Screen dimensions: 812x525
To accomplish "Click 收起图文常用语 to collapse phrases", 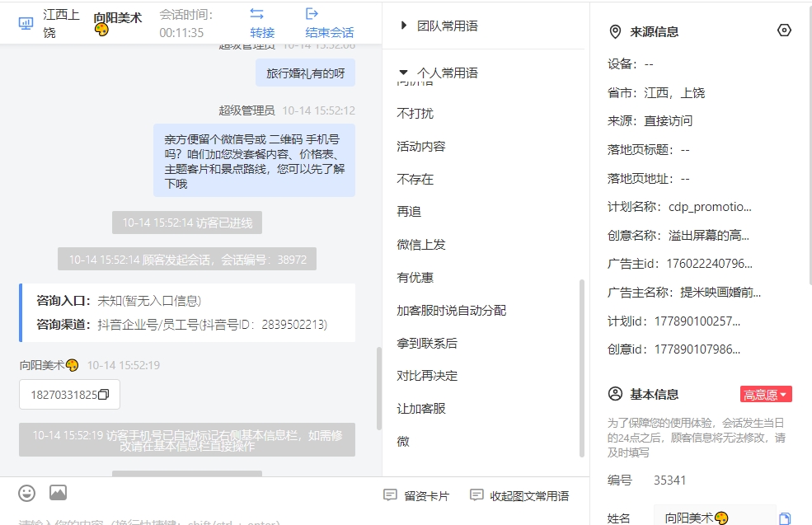I will 519,495.
